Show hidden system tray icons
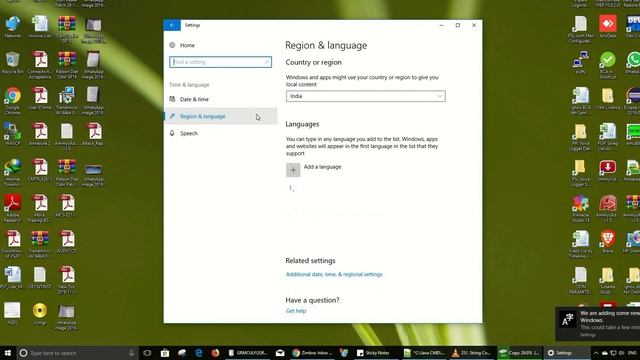This screenshot has width=640, height=360. [596, 353]
